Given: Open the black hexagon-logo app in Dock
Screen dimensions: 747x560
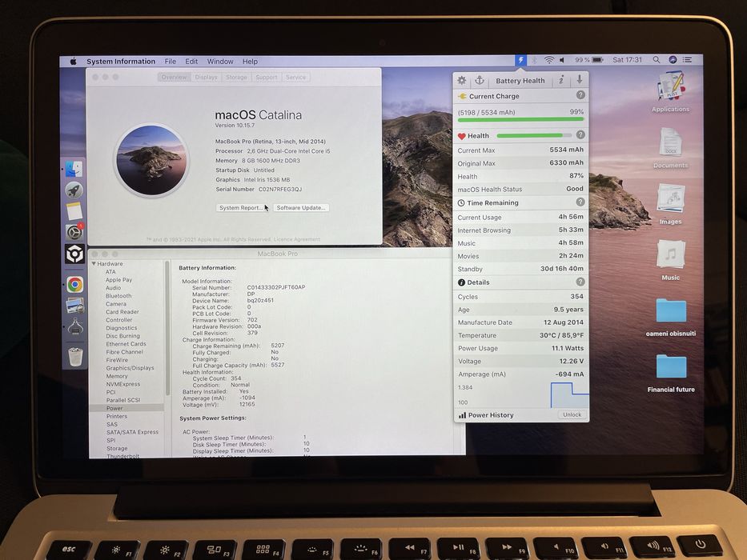Looking at the screenshot, I should pos(74,254).
